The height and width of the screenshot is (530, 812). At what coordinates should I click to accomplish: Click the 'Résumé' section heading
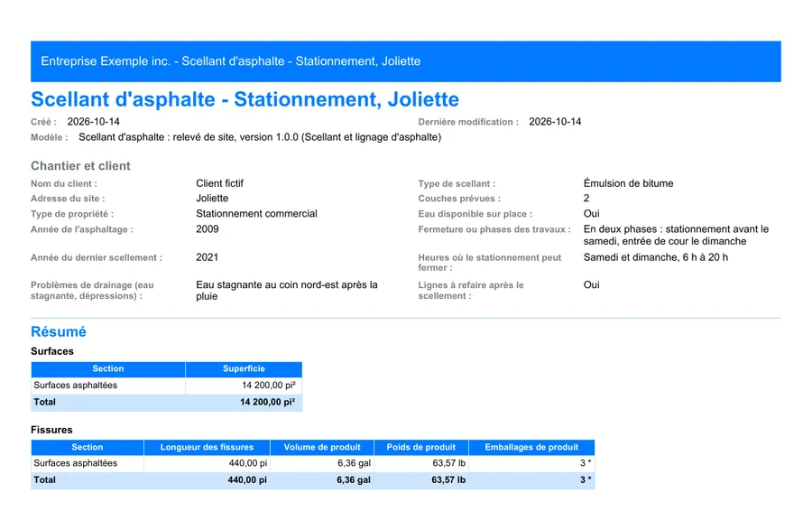(59, 331)
